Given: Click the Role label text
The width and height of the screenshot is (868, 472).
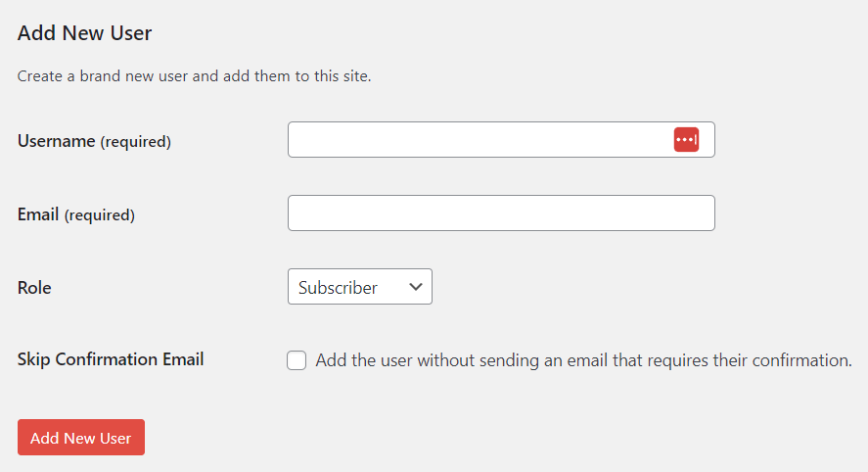Looking at the screenshot, I should (34, 288).
